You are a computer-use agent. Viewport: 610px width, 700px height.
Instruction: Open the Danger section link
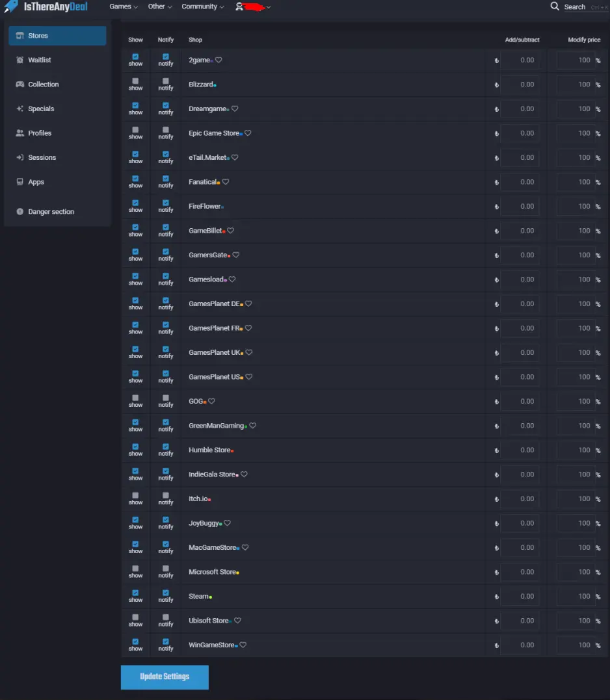[x=57, y=212]
